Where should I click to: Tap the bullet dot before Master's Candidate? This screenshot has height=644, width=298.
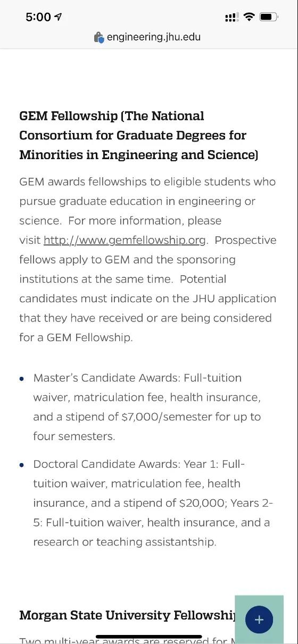point(22,379)
